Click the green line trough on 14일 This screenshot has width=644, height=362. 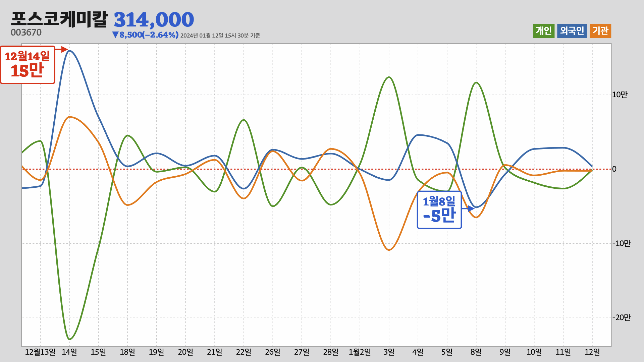[x=69, y=339]
